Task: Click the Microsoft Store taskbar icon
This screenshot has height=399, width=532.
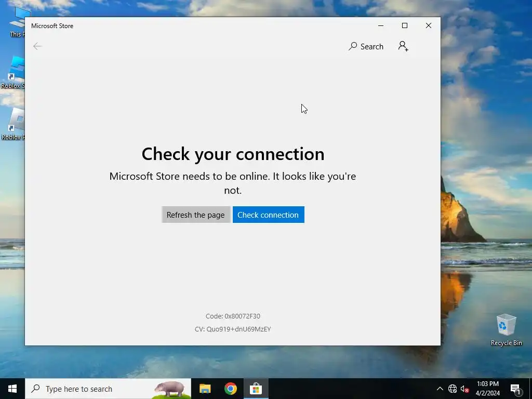Action: (256, 389)
